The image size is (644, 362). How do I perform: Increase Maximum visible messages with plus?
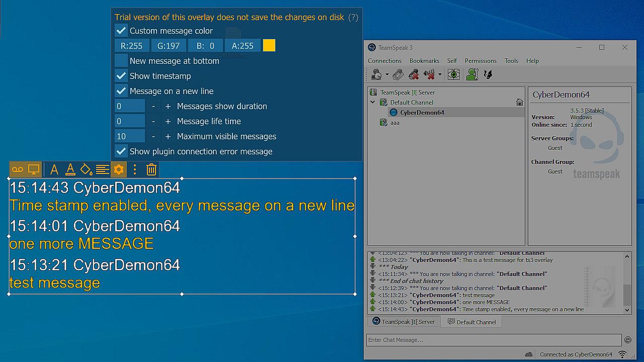(x=168, y=136)
